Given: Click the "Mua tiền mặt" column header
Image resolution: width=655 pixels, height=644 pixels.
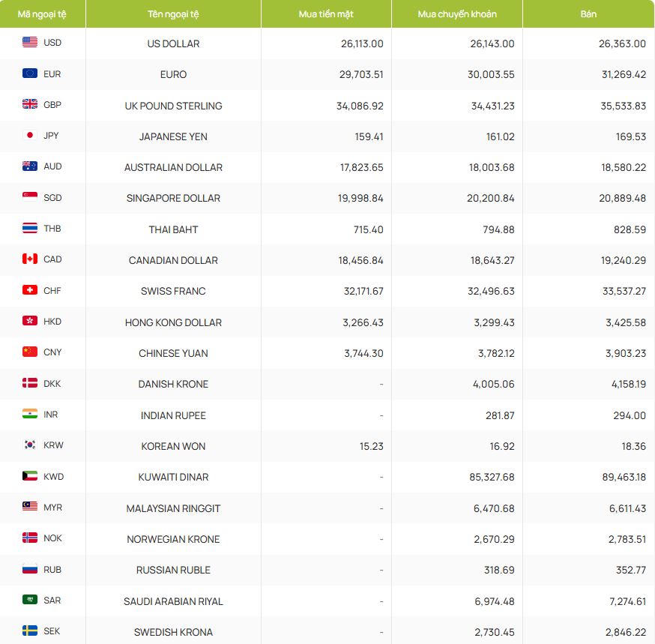Looking at the screenshot, I should point(326,14).
